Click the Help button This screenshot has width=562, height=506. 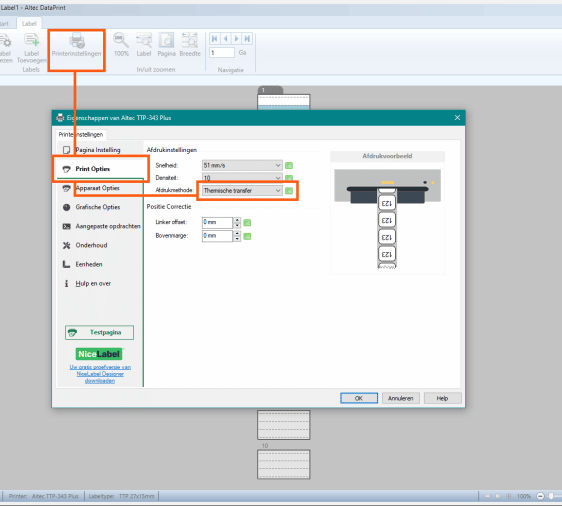pyautogui.click(x=442, y=398)
